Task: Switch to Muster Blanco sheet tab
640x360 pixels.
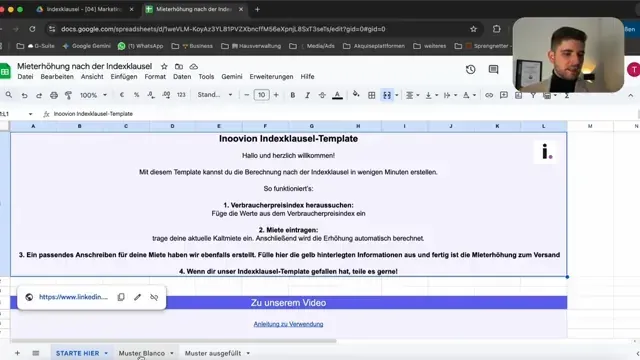Action: click(x=142, y=353)
